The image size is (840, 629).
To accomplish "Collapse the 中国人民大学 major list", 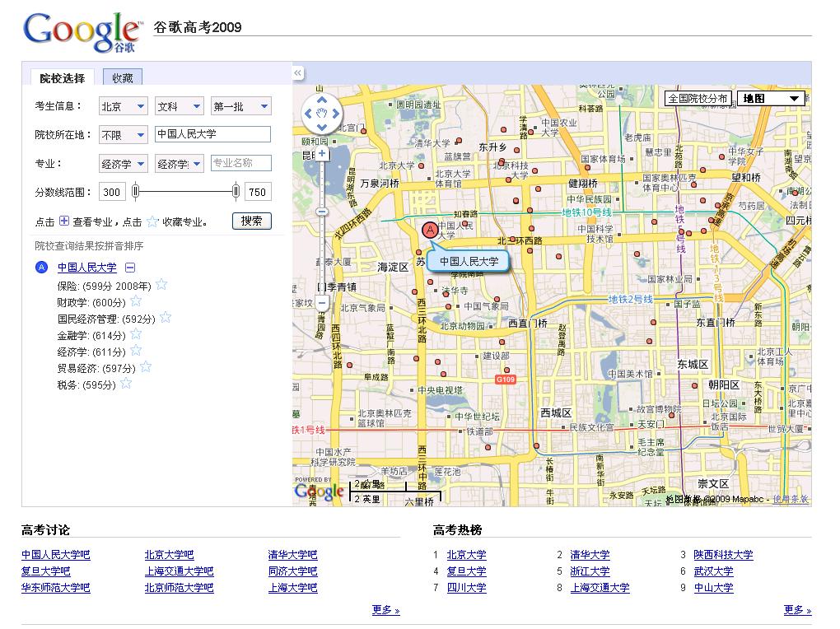I will pyautogui.click(x=130, y=268).
